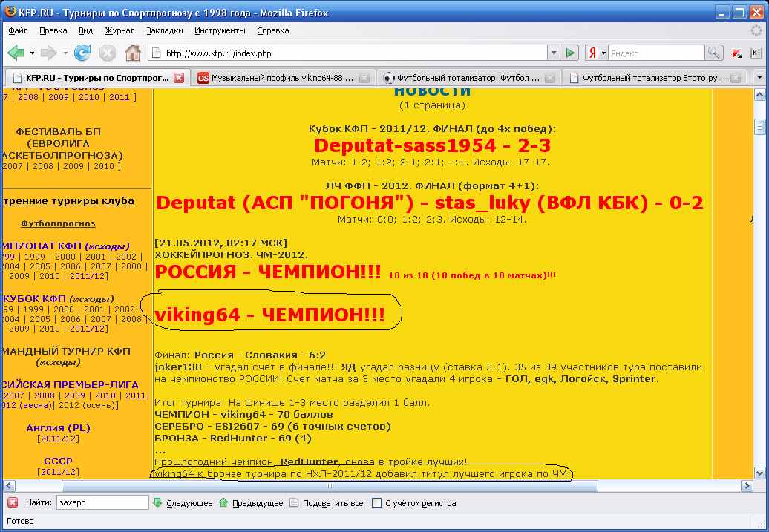Open the Вид menu

86,30
